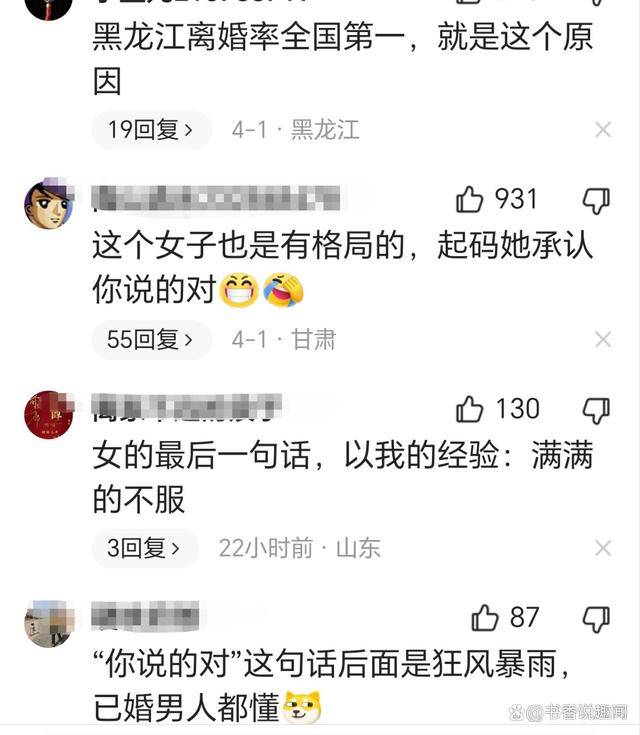Screen dimensions: 640x735
Task: Open blurred username above 女的最后一句话
Action: (x=187, y=406)
